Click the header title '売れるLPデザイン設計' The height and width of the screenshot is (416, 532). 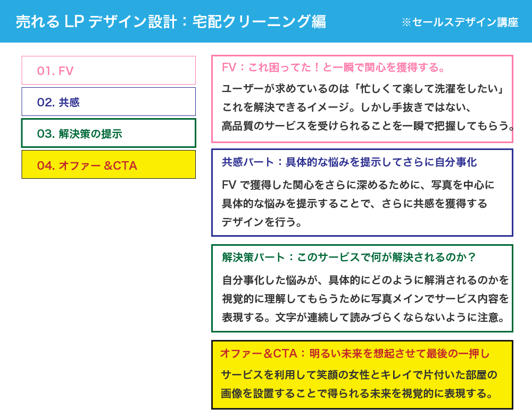click(170, 21)
